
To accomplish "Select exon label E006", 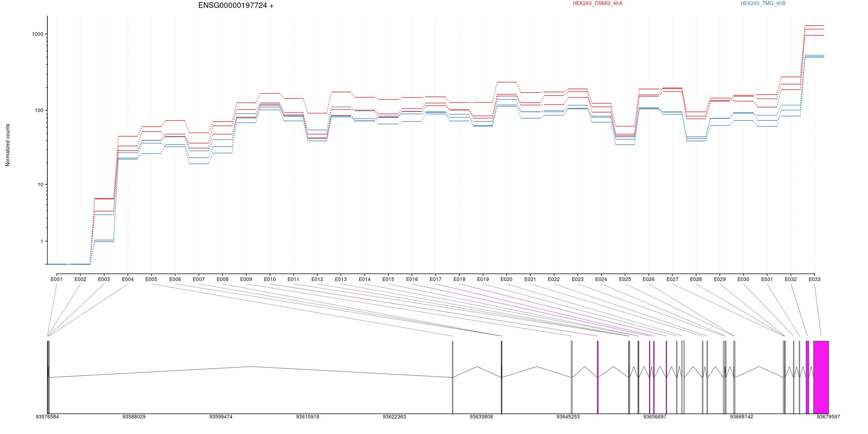I will click(175, 279).
